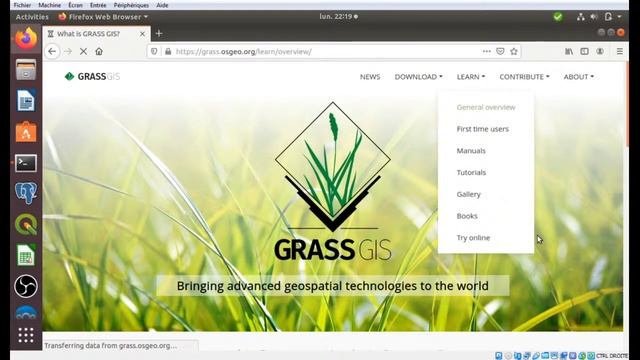The height and width of the screenshot is (360, 640).
Task: Launch LibreOffice Writer from the dock
Action: [x=26, y=101]
